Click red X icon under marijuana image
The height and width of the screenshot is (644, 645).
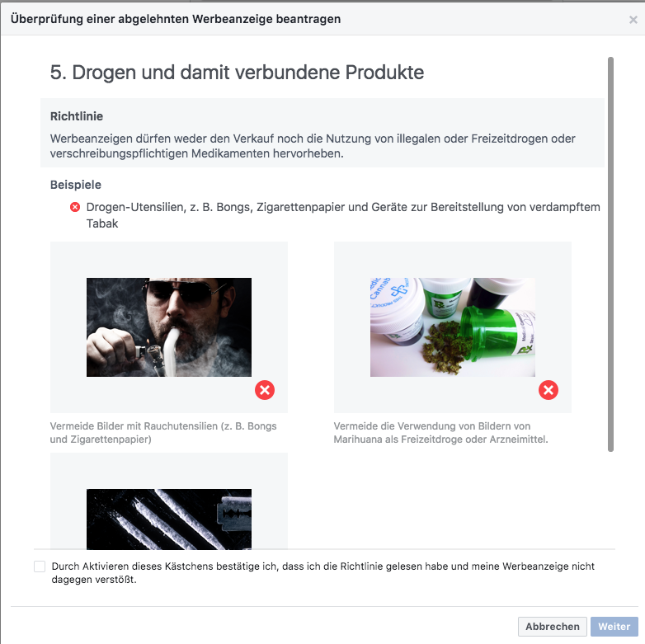pyautogui.click(x=548, y=390)
